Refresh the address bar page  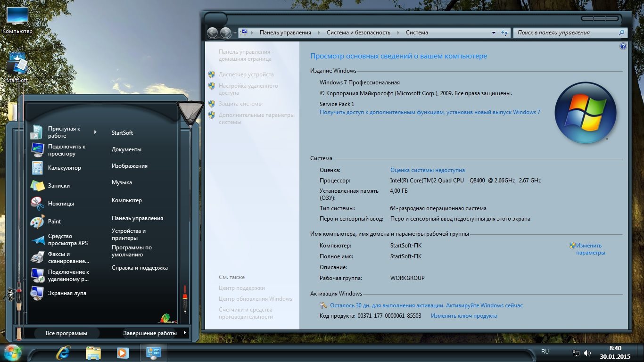coord(504,33)
